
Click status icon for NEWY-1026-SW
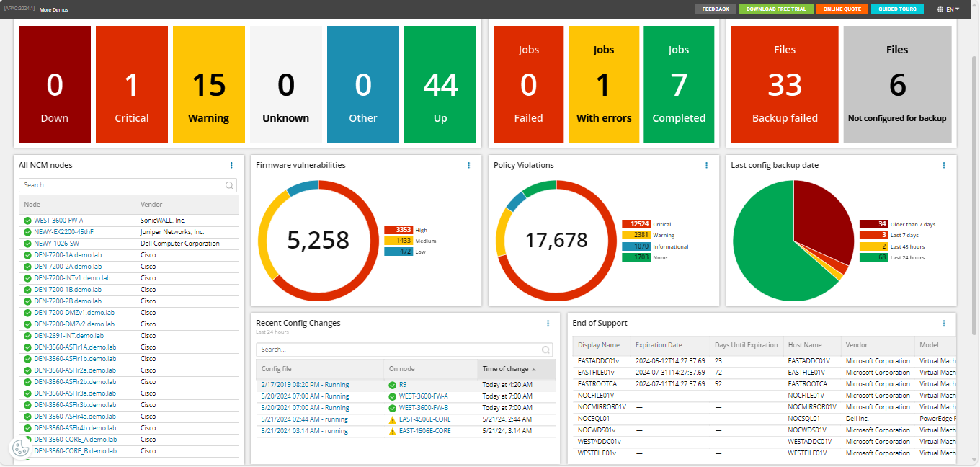[27, 244]
